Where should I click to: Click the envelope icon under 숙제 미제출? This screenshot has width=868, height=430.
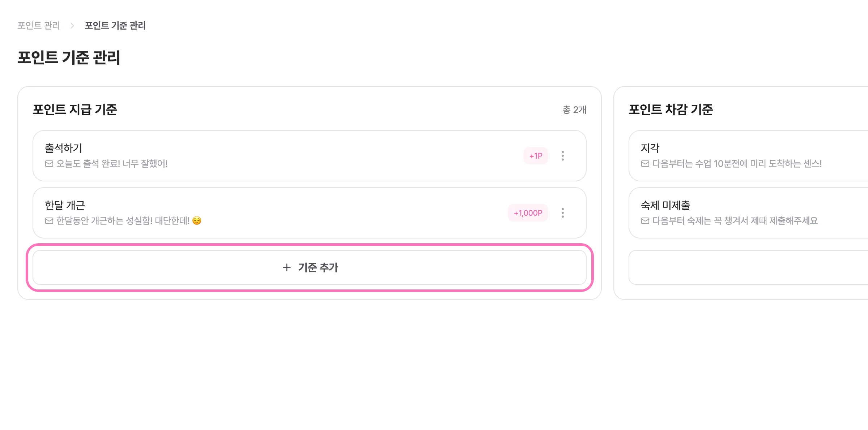645,221
